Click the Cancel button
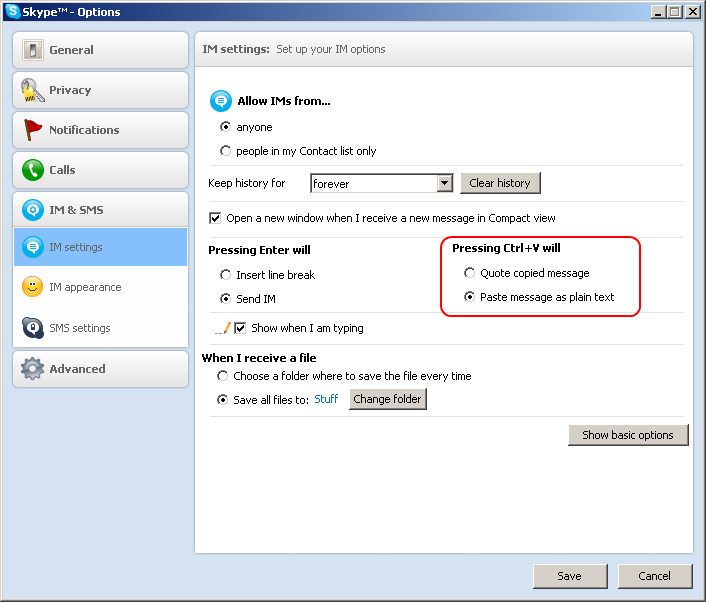Viewport: 706px width, 602px height. pos(655,576)
